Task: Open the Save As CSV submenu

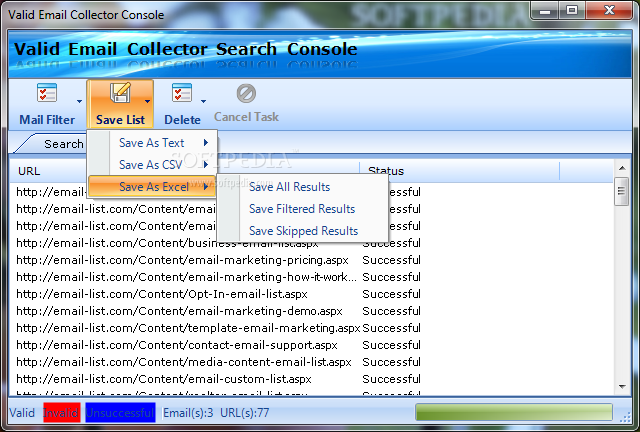Action: pos(152,165)
